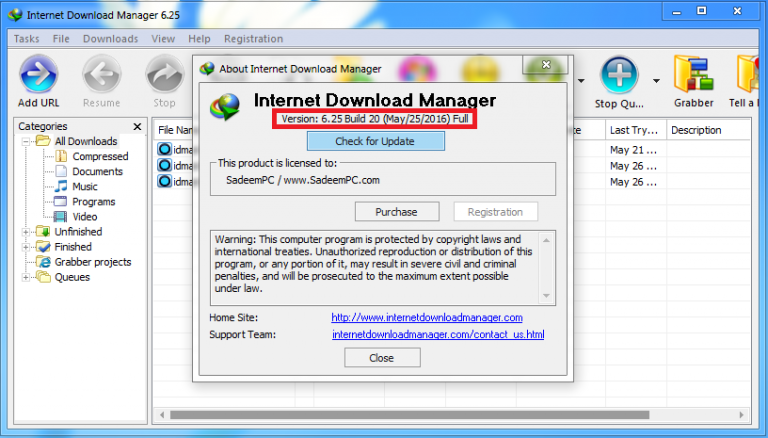Viewport: 768px width, 438px height.
Task: Open the Grabber projects category
Action: coord(93,262)
